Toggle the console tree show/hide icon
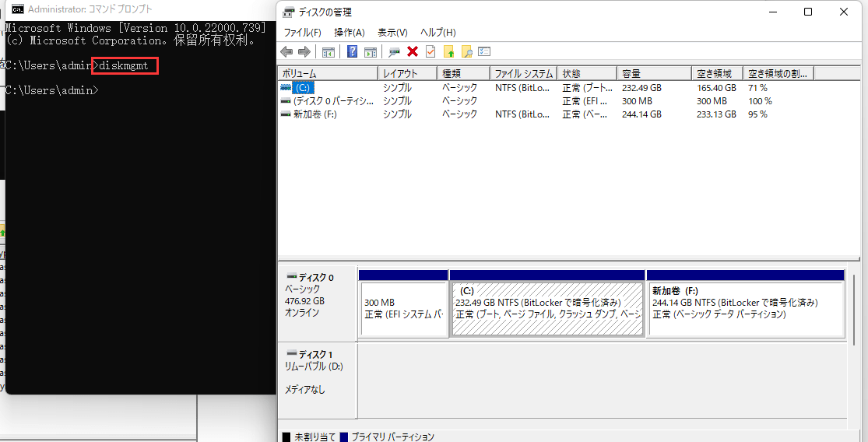868x442 pixels. point(329,52)
